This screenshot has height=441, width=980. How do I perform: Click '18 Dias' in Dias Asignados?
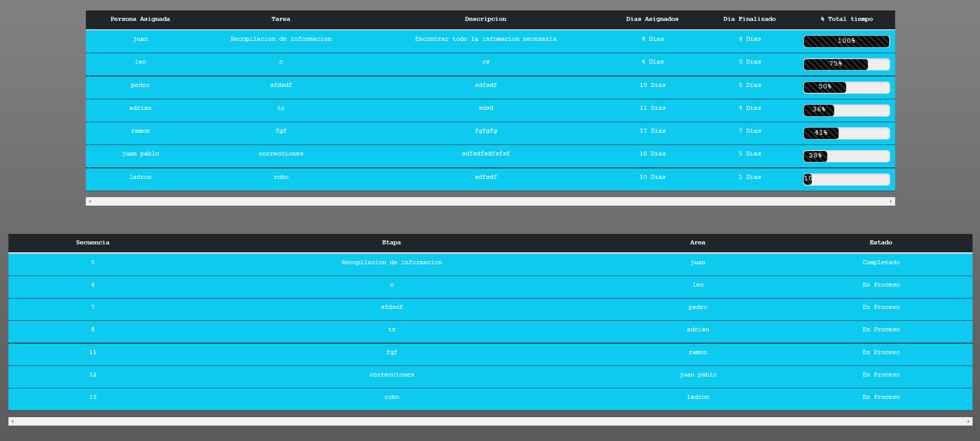point(653,153)
